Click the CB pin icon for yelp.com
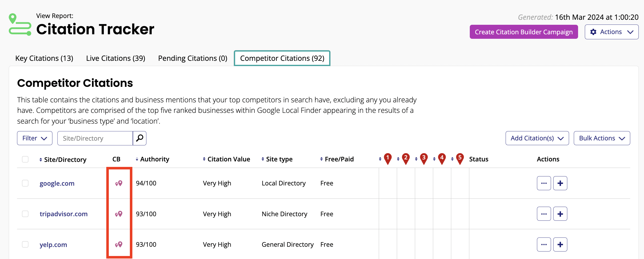Image resolution: width=644 pixels, height=259 pixels. [x=118, y=244]
